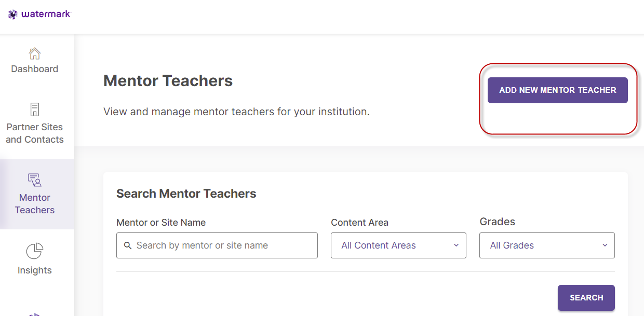Focus the Search by mentor or site name field
This screenshot has width=644, height=316.
pos(217,245)
